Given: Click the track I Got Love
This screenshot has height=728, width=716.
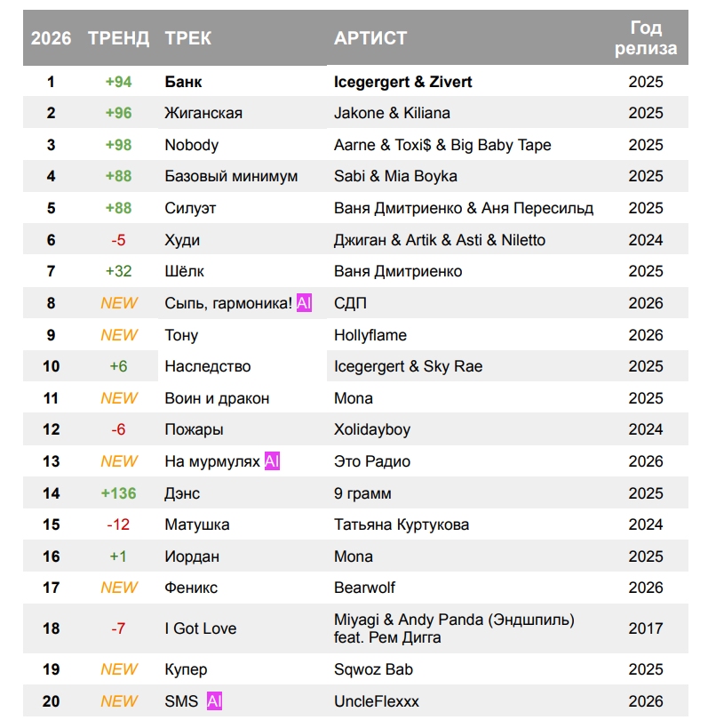Looking at the screenshot, I should 201,628.
